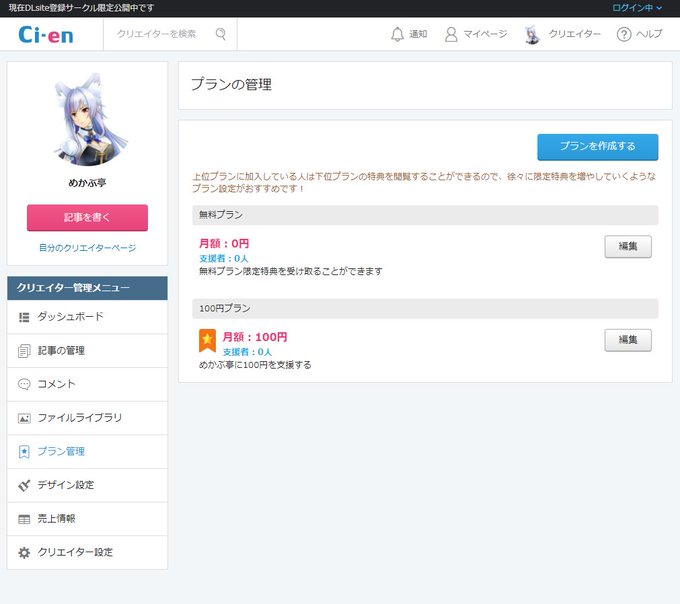Click the 無料プラン section header
680x604 pixels.
click(425, 215)
